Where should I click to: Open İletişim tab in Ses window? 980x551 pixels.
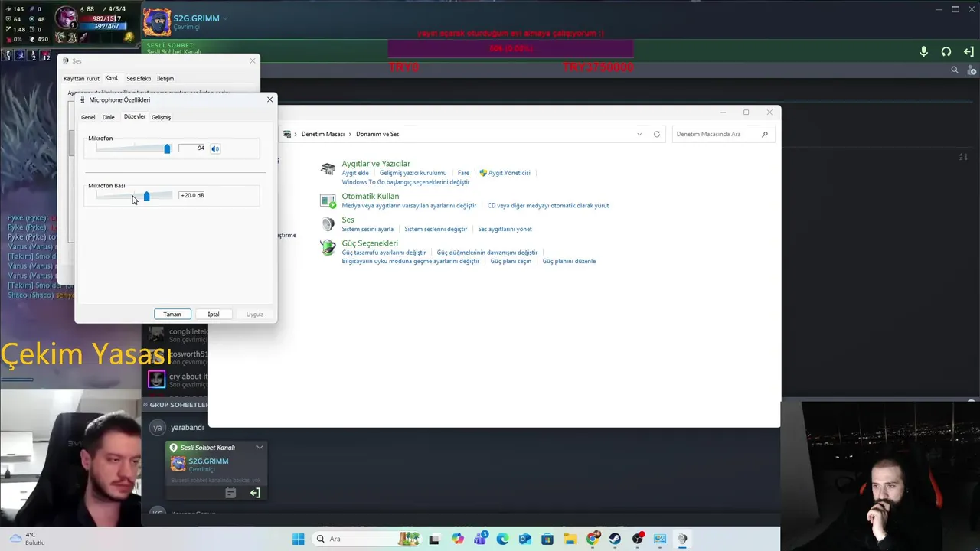pos(165,78)
